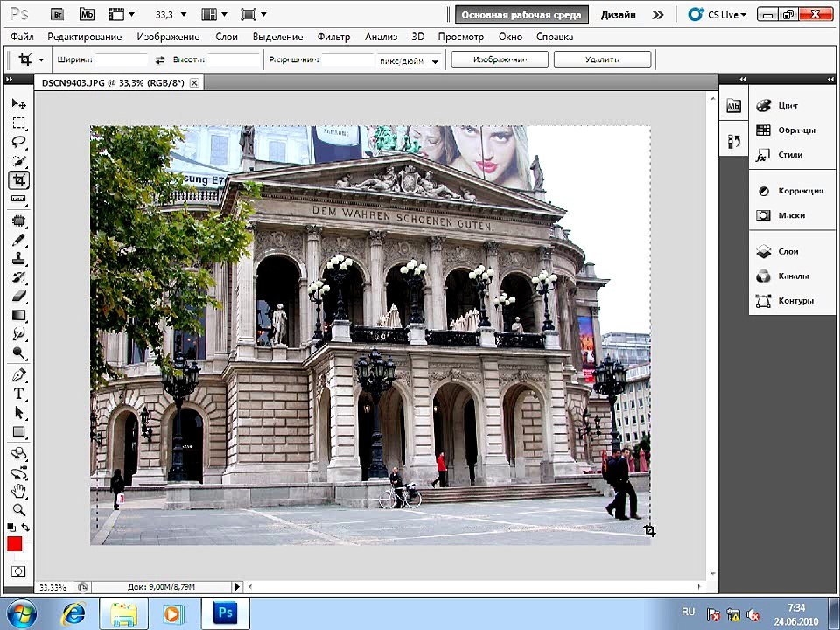This screenshot has width=840, height=630.
Task: Select the Crop tool in the toolbox
Action: (18, 180)
